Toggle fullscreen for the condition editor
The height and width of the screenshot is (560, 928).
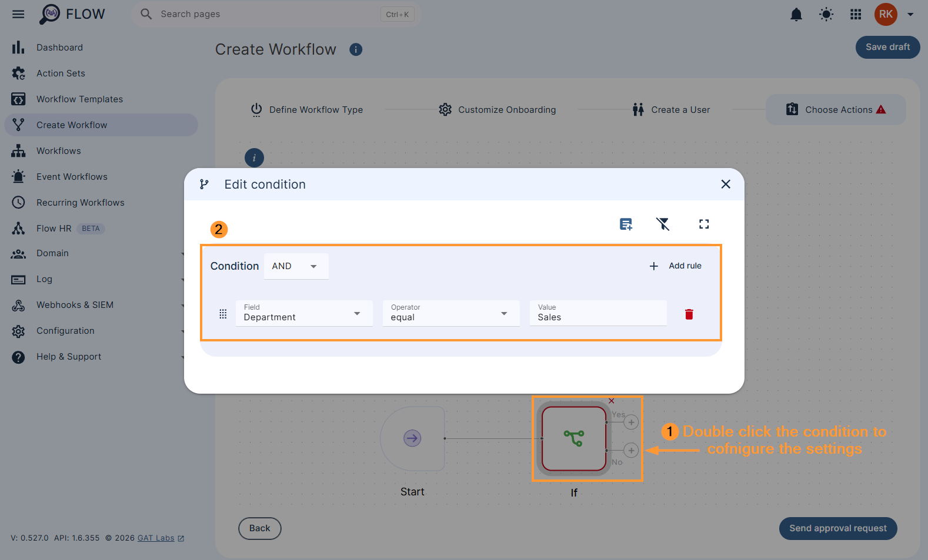pos(704,224)
